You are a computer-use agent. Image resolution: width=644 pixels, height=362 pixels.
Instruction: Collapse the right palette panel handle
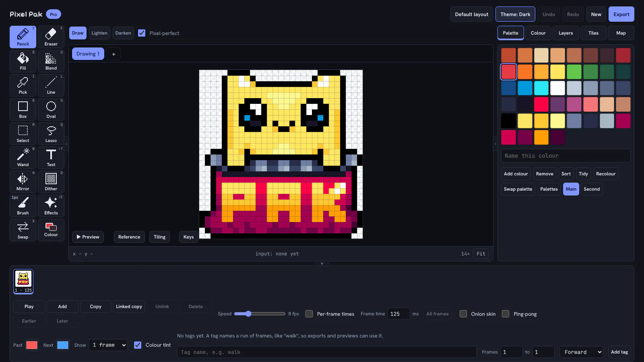click(495, 144)
